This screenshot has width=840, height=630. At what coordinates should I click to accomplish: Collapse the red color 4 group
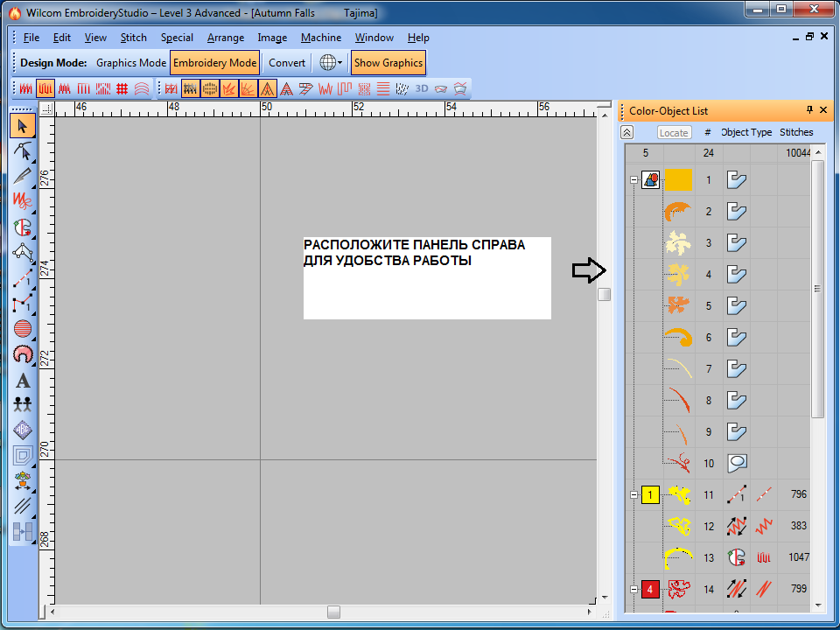(633, 589)
